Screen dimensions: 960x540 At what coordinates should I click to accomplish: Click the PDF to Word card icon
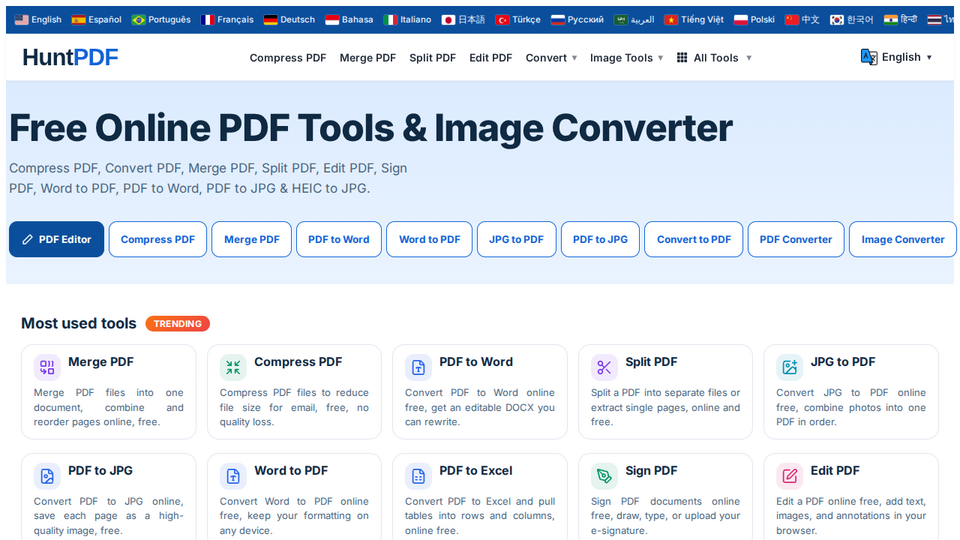pyautogui.click(x=418, y=367)
